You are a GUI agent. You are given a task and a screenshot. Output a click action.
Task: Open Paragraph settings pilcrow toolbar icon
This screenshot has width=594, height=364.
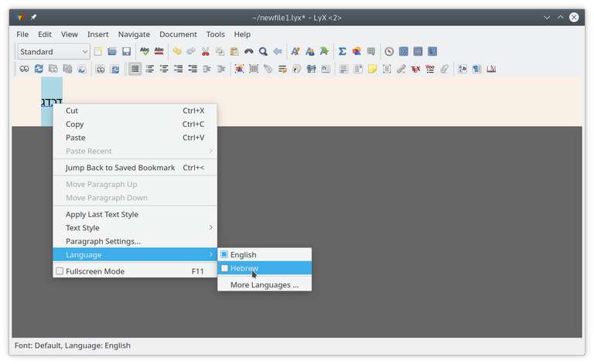click(477, 69)
